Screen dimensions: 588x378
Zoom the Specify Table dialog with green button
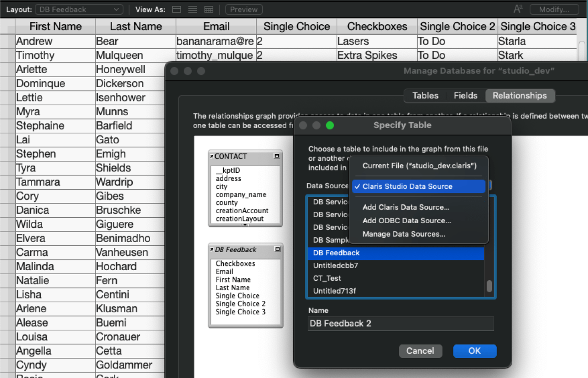point(330,125)
